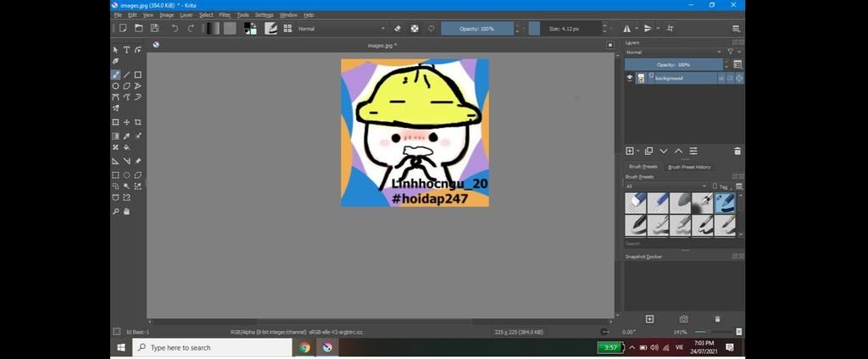Select the Line tool
This screenshot has width=868, height=359.
tap(127, 75)
